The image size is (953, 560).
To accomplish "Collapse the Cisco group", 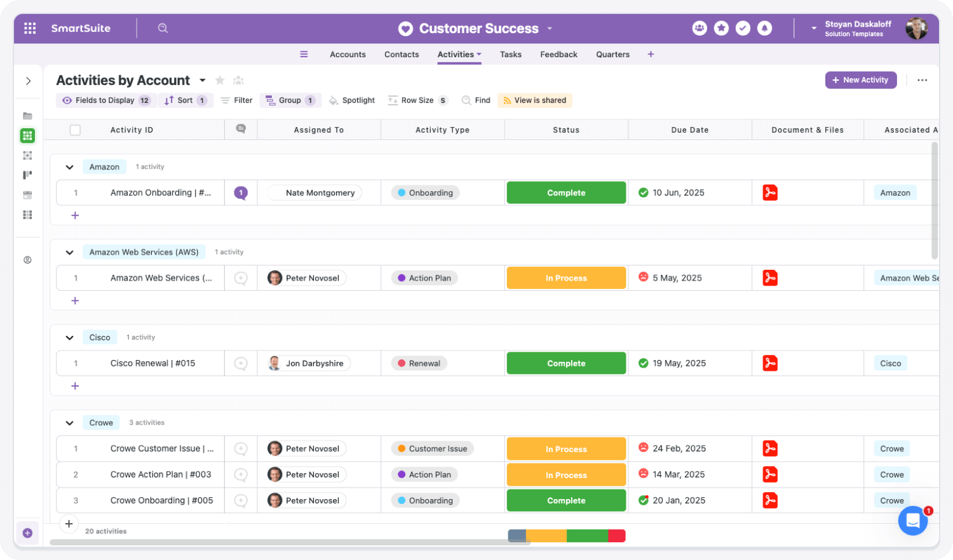I will 69,338.
